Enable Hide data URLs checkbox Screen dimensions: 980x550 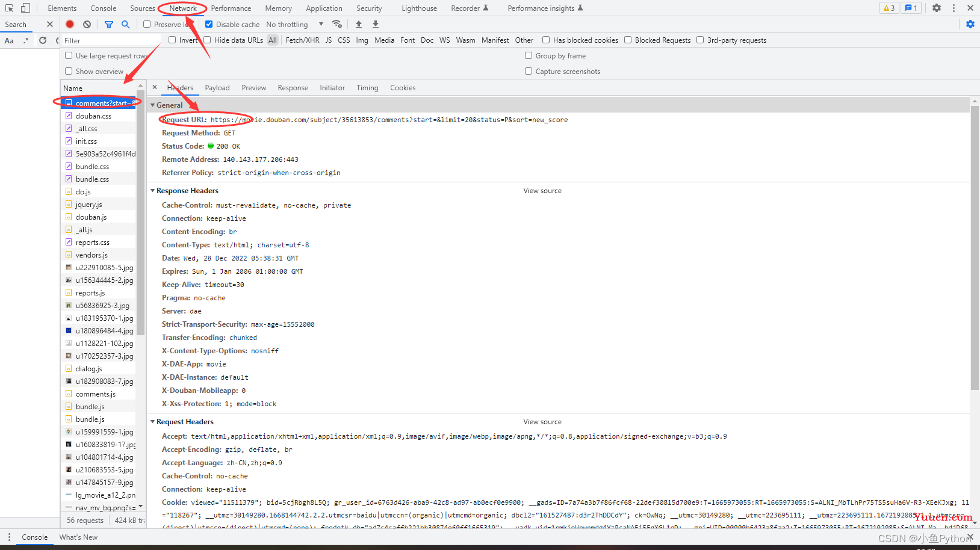207,40
